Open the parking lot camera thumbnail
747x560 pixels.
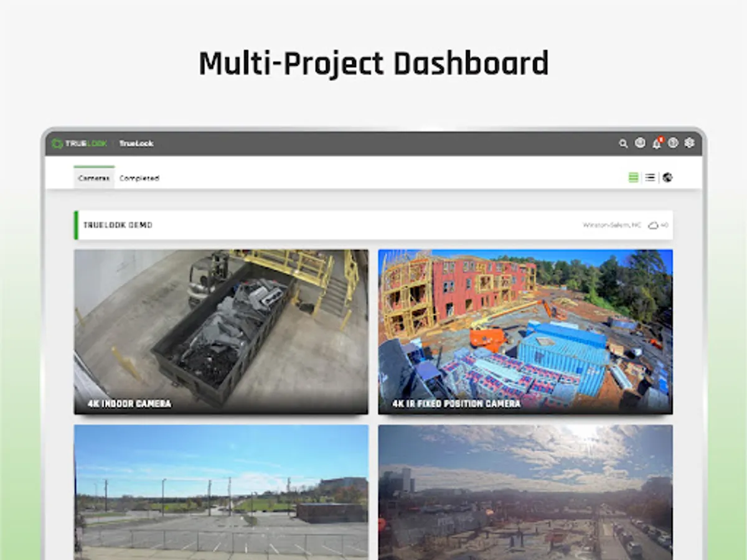[x=221, y=492]
